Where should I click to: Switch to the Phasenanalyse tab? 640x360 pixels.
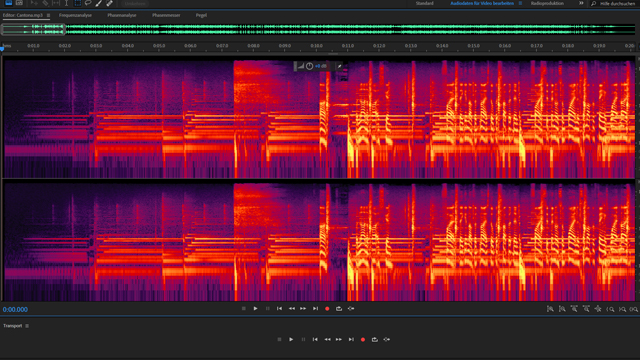[122, 15]
